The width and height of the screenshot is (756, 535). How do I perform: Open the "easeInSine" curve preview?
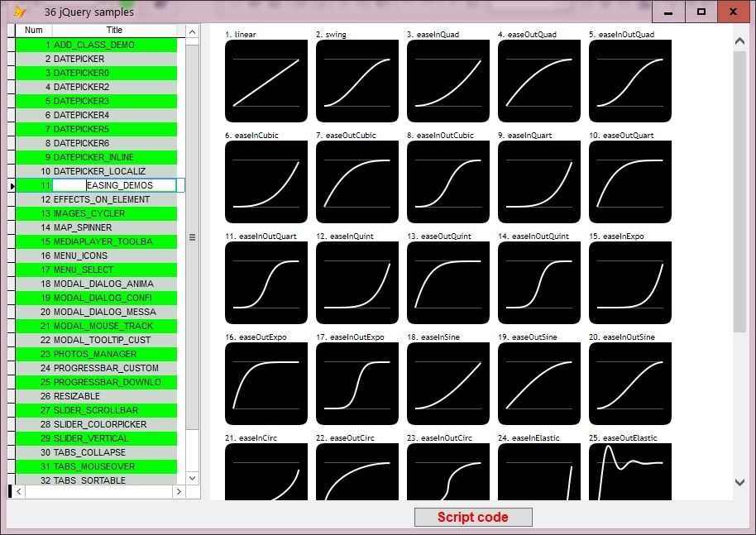click(x=447, y=383)
